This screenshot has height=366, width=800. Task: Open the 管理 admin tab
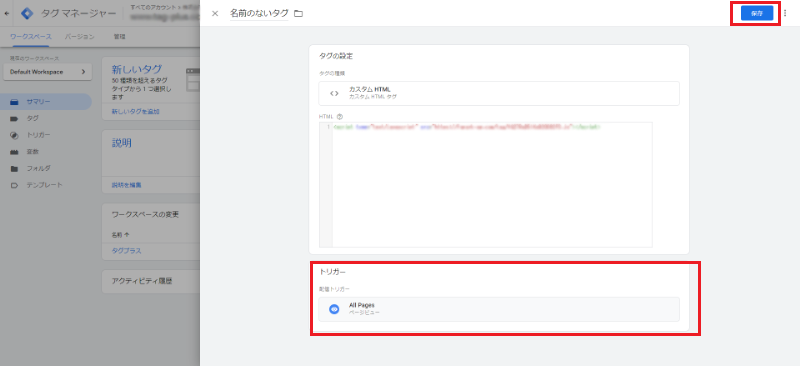(x=119, y=37)
